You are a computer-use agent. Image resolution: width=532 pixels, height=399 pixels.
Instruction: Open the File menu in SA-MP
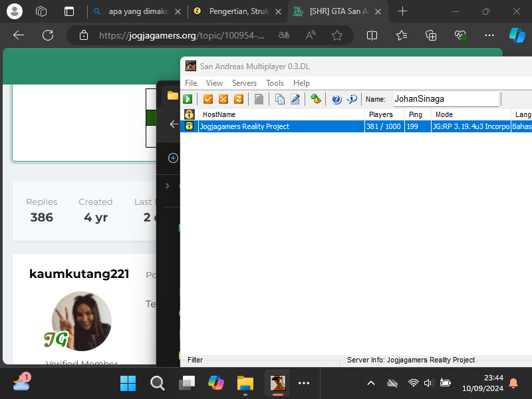click(191, 83)
